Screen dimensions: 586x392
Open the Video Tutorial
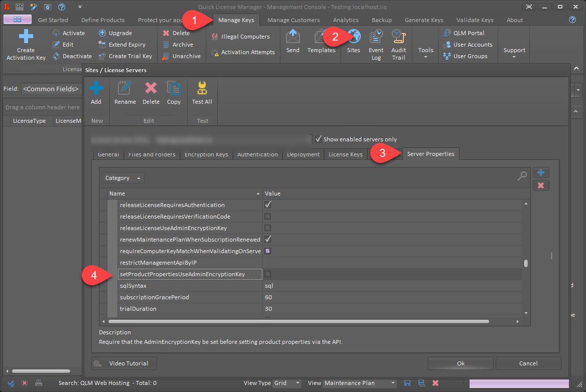(124, 363)
